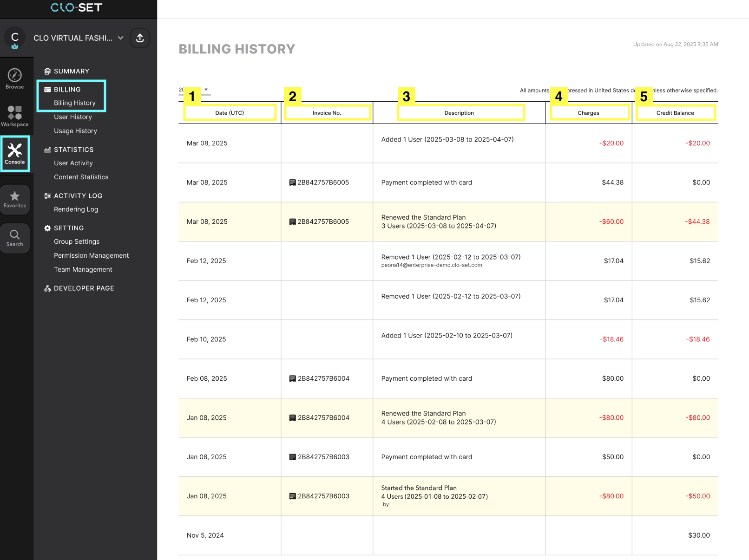Go to User History page
The image size is (749, 560).
pos(72,117)
